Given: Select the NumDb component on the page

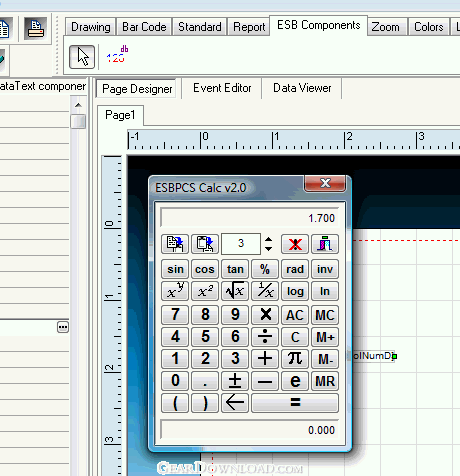Looking at the screenshot, I should coord(373,356).
